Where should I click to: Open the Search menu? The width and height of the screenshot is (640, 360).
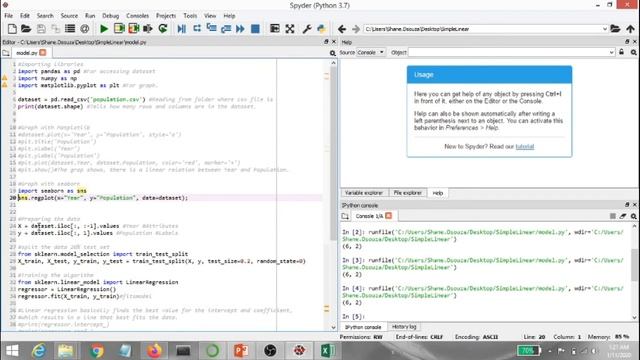click(x=45, y=16)
